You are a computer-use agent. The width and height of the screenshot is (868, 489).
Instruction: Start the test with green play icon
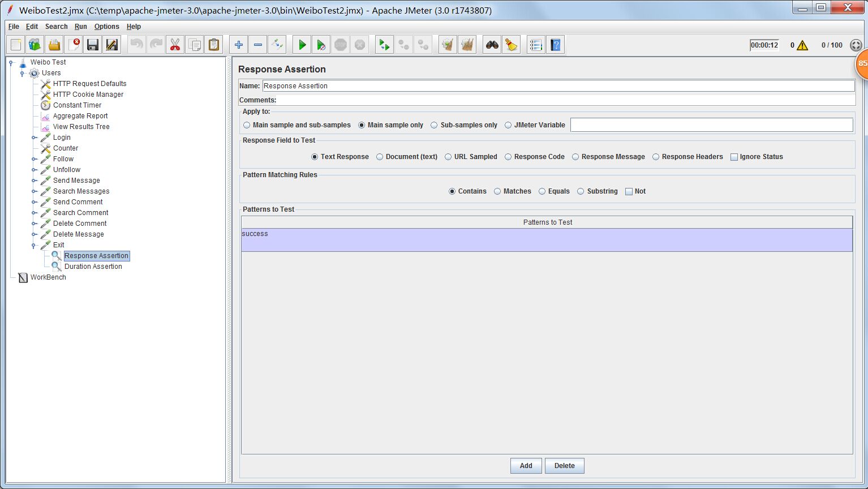(302, 45)
